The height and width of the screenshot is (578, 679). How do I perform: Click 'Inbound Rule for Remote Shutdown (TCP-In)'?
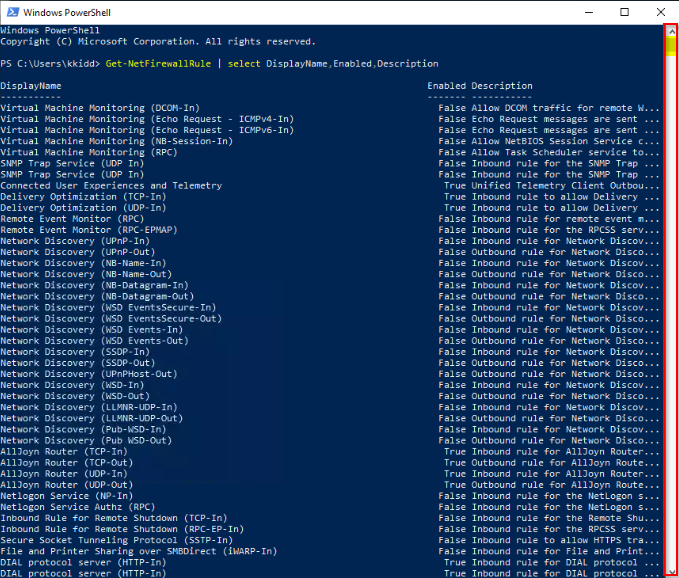[x=114, y=518]
